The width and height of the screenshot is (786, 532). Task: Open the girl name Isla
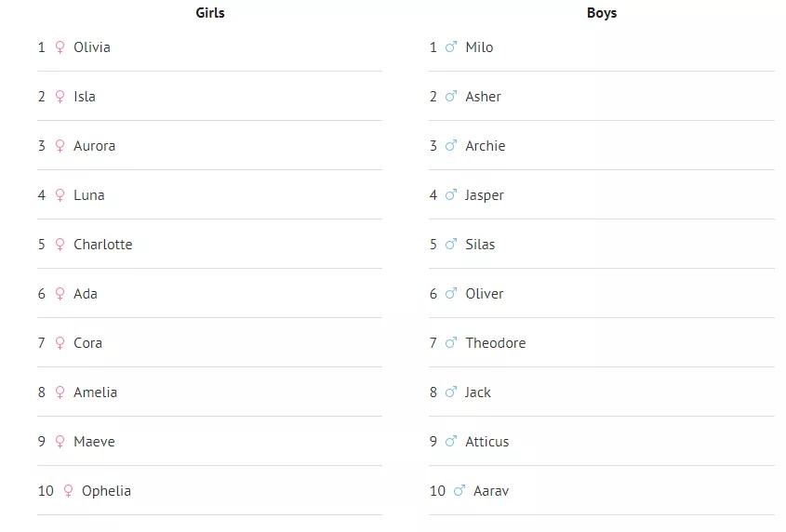coord(85,97)
